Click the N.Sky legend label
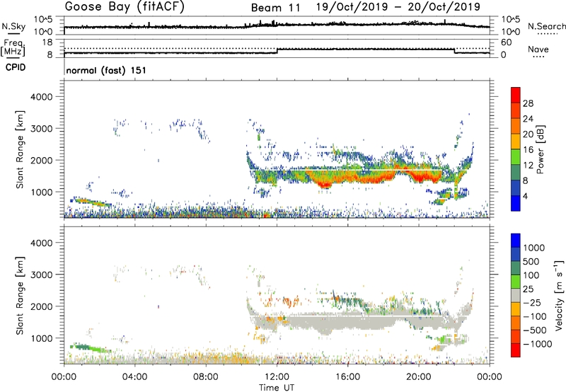This screenshot has width=566, height=392. tap(13, 26)
